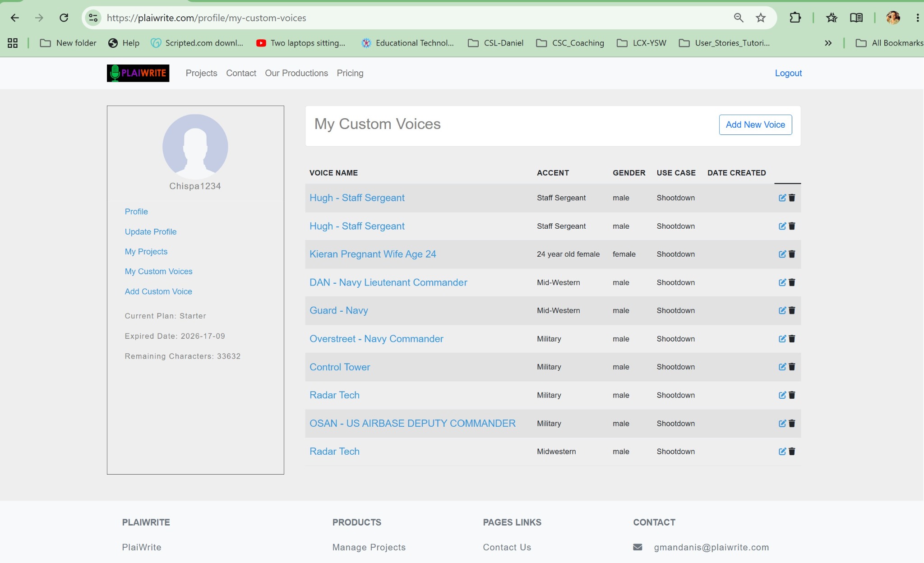Open the LCX-YSW bookmark folder
Image resolution: width=924 pixels, height=563 pixels.
[642, 43]
